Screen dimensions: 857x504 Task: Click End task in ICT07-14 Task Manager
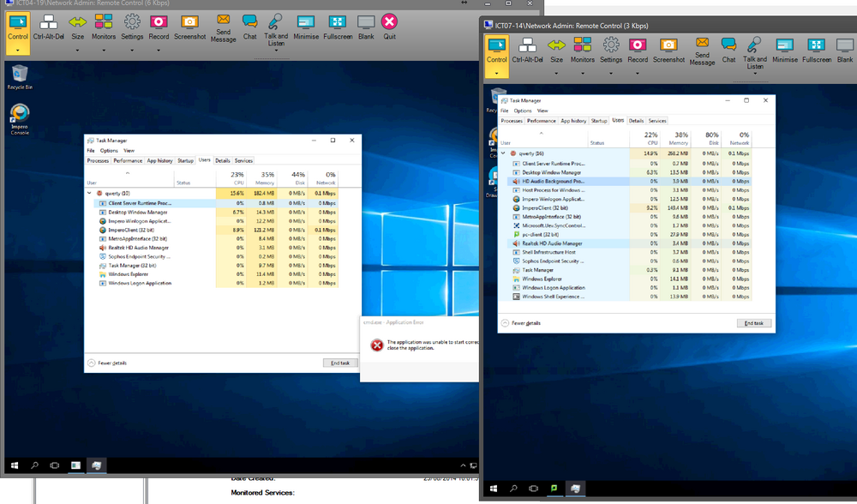click(753, 323)
